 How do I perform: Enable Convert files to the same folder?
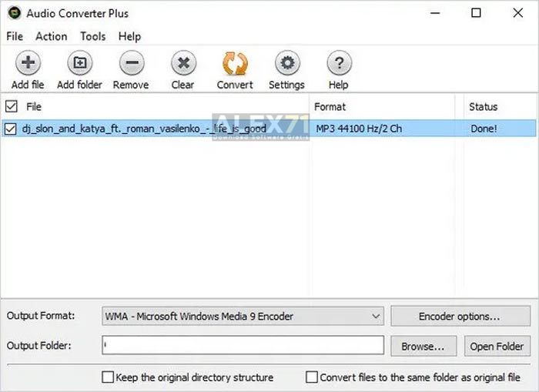tap(311, 377)
